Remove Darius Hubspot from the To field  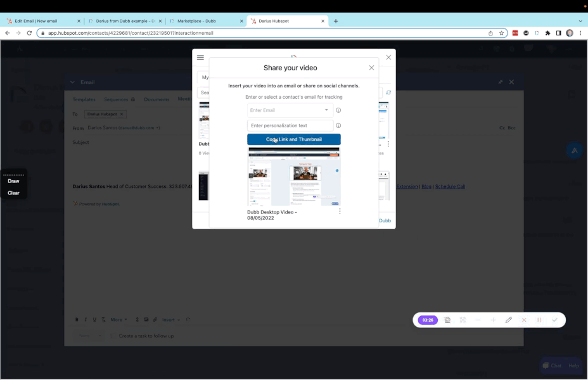point(122,114)
